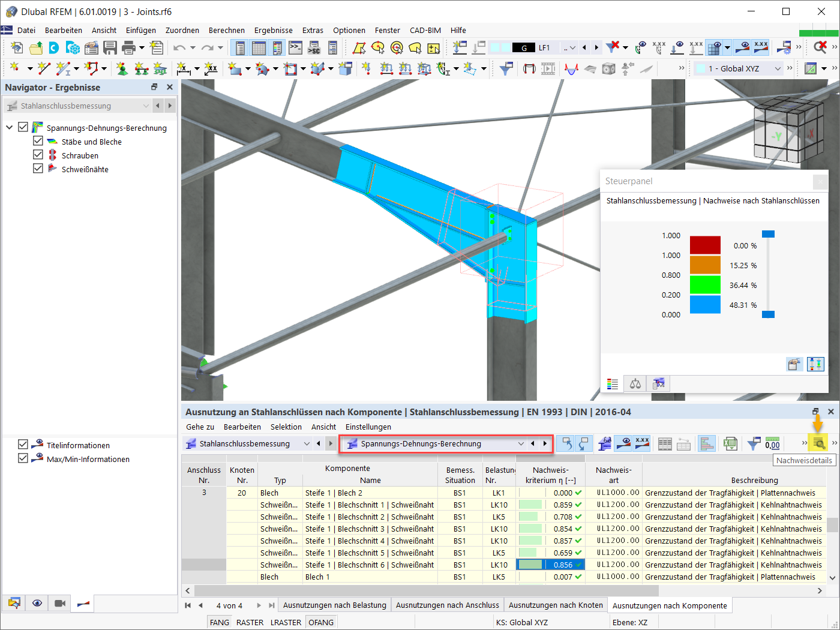Toggle RASTER grid in status bar

(250, 622)
